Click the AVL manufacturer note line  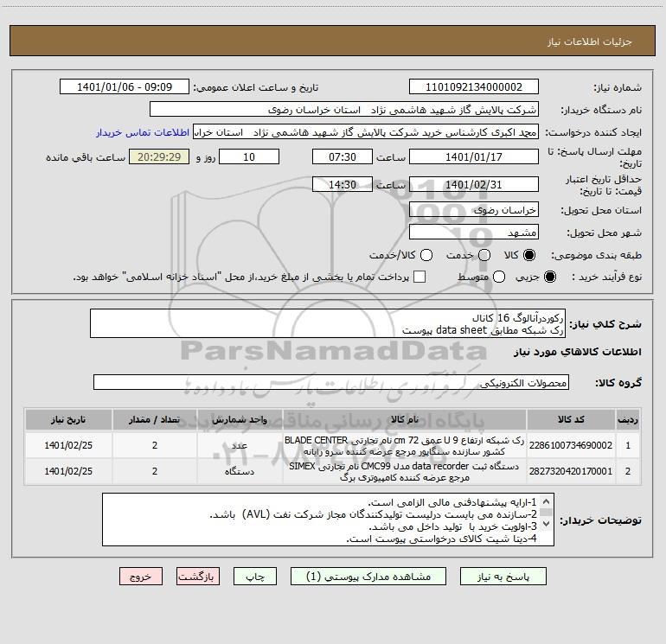click(374, 514)
